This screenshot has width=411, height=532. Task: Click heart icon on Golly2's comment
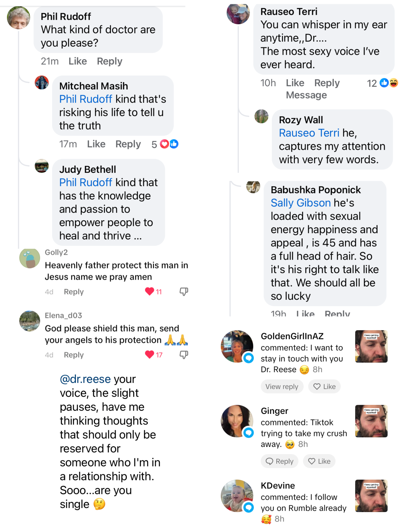click(x=150, y=291)
